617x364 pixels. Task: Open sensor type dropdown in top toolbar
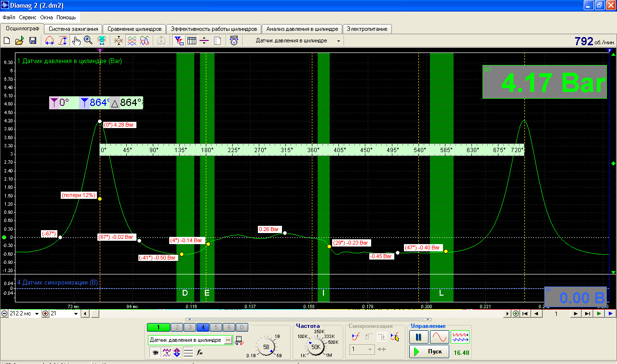click(338, 41)
